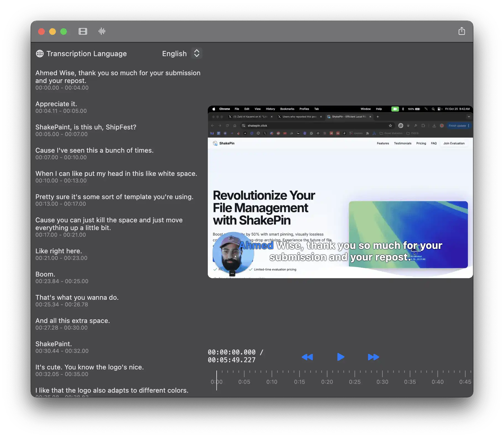Click the share export icon

462,31
